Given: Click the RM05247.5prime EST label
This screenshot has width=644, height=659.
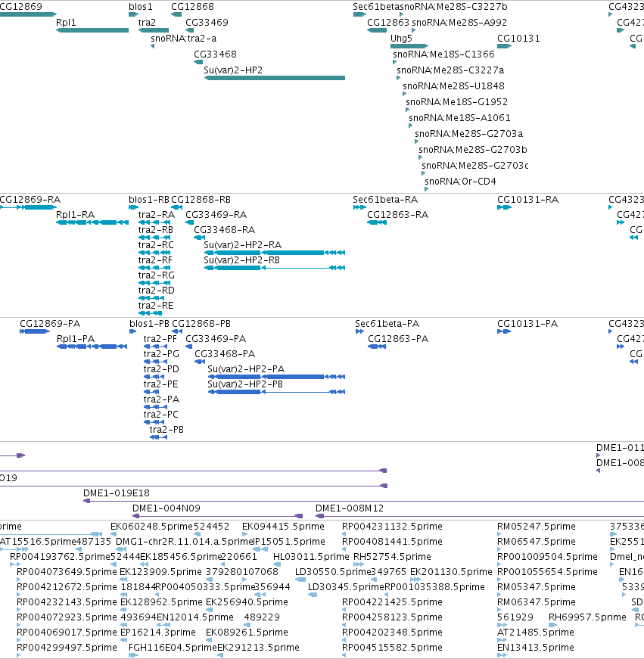Looking at the screenshot, I should pos(537,527).
